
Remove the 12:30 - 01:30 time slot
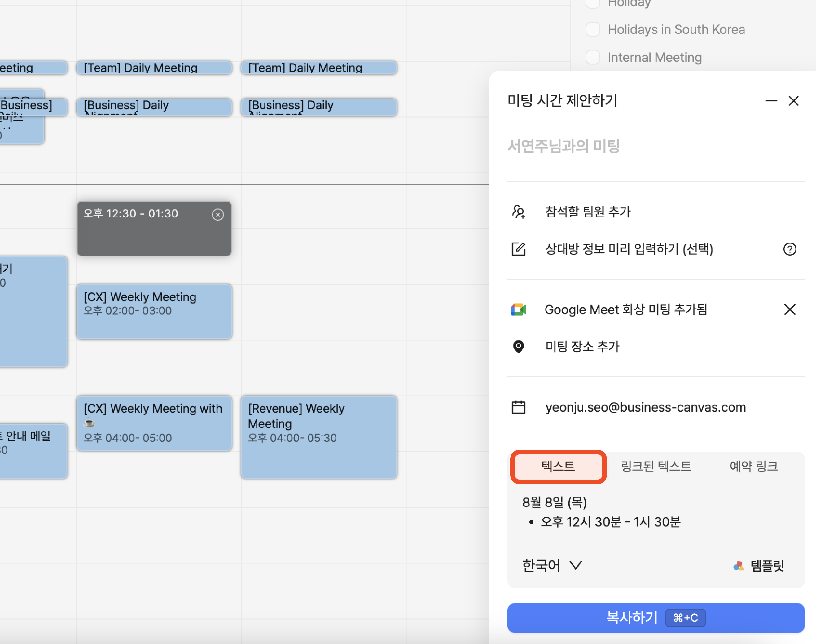[217, 215]
